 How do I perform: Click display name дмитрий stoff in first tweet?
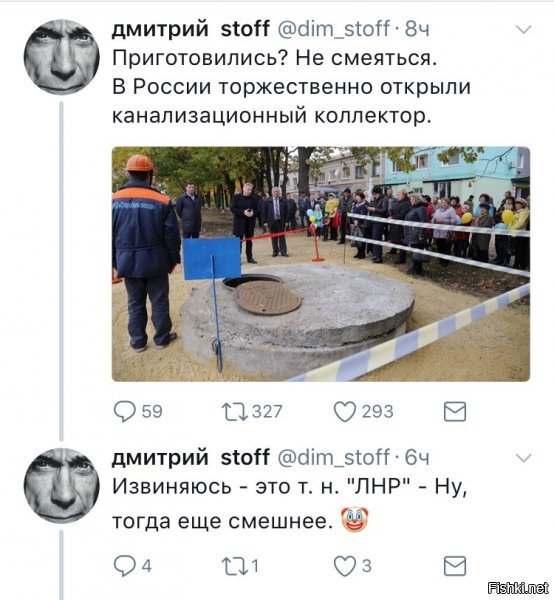pos(191,29)
